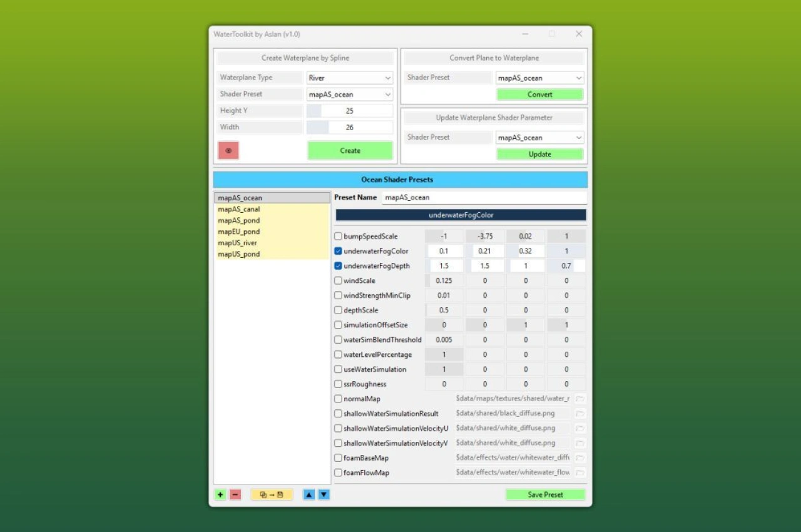Click the Convert button

click(539, 94)
